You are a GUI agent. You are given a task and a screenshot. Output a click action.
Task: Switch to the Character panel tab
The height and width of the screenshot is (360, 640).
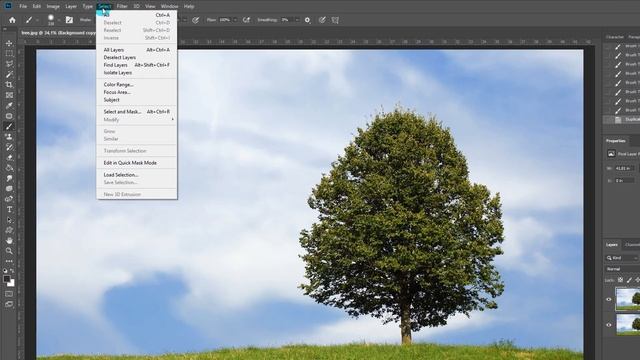pyautogui.click(x=615, y=37)
